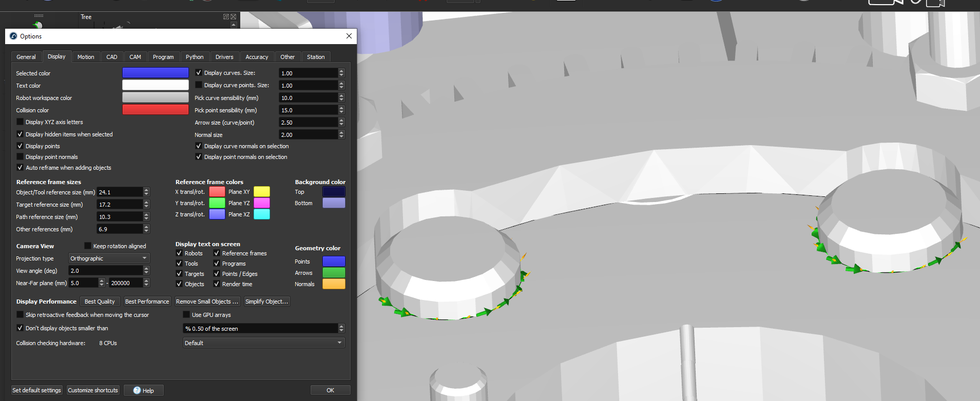Edit the Plane XY yellow color swatch
The image size is (980, 401).
(262, 191)
